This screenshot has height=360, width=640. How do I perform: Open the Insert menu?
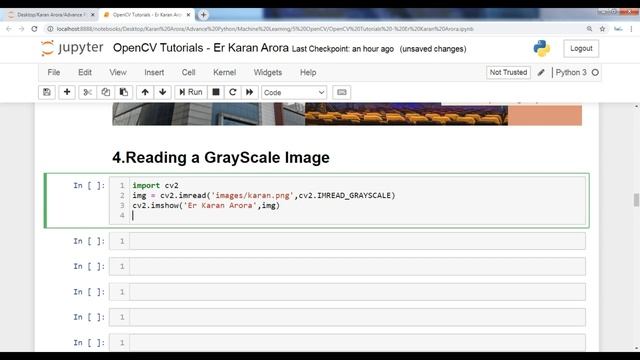coord(154,72)
